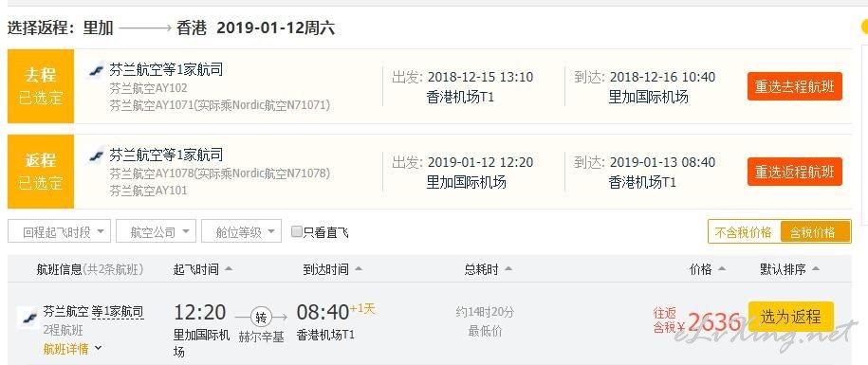Screen dimensions: 868x365
Task: Switch to 不含税价格 (price excluding tax)
Action: (744, 231)
